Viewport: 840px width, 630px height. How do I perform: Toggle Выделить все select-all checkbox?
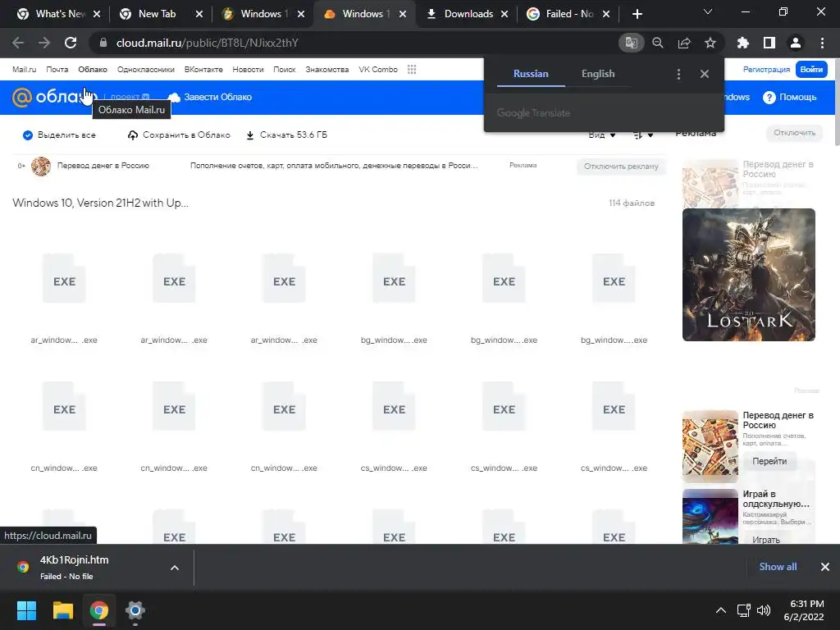(28, 135)
